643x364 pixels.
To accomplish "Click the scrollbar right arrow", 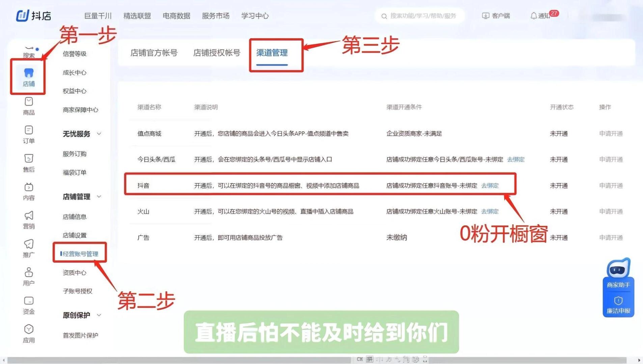I will point(639,360).
